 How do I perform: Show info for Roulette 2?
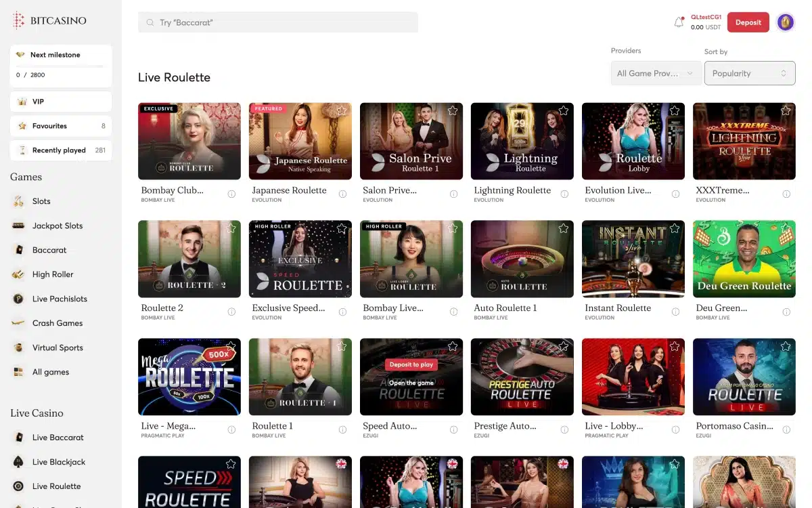click(x=231, y=312)
